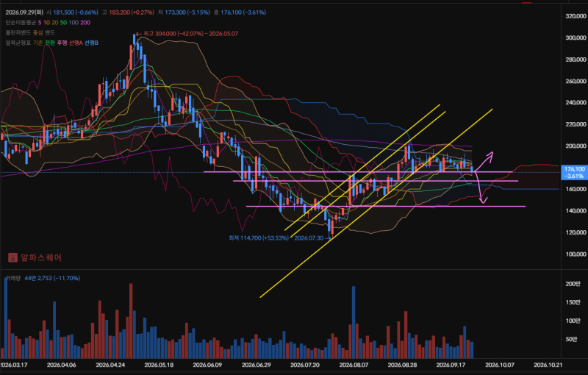588x375 pixels.
Task: Click the 2026.05.18 date axis label
Action: [159, 365]
